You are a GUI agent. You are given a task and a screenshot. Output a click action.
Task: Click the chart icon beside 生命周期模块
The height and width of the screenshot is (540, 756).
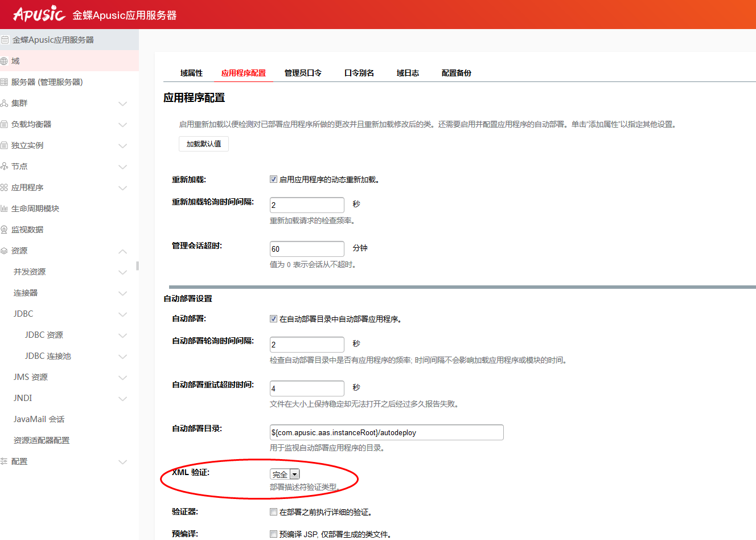click(x=4, y=208)
